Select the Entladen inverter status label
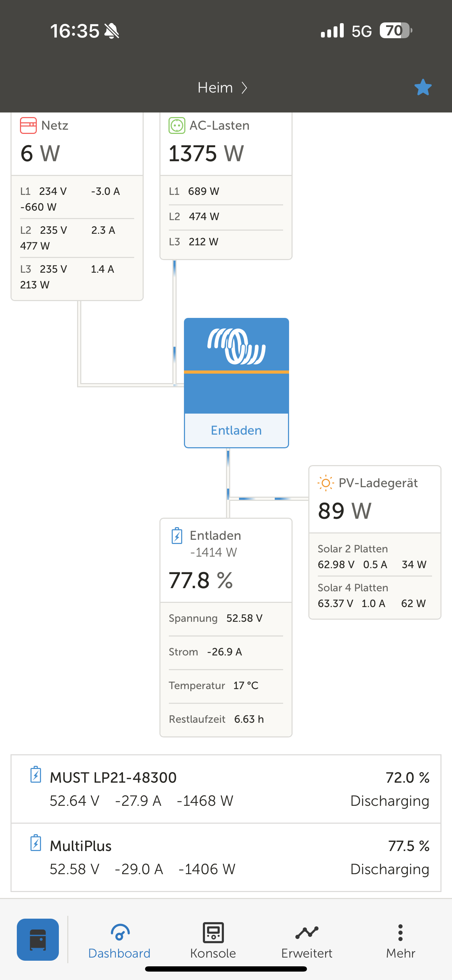This screenshot has width=452, height=980. [236, 430]
